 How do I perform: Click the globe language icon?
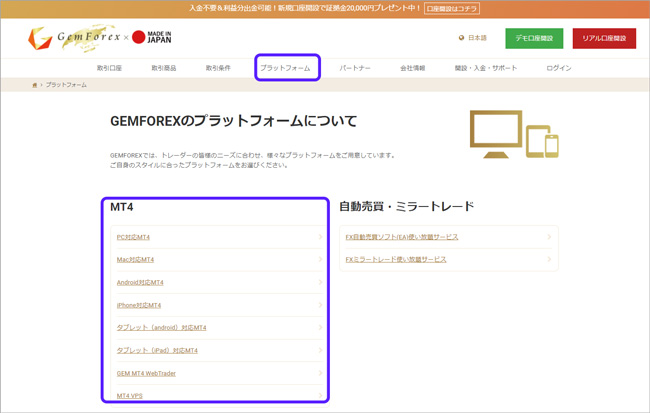coord(461,38)
